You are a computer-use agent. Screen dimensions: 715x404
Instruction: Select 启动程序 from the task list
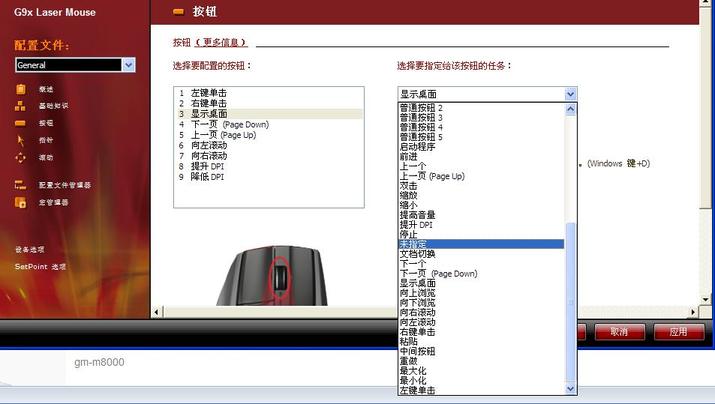point(418,147)
